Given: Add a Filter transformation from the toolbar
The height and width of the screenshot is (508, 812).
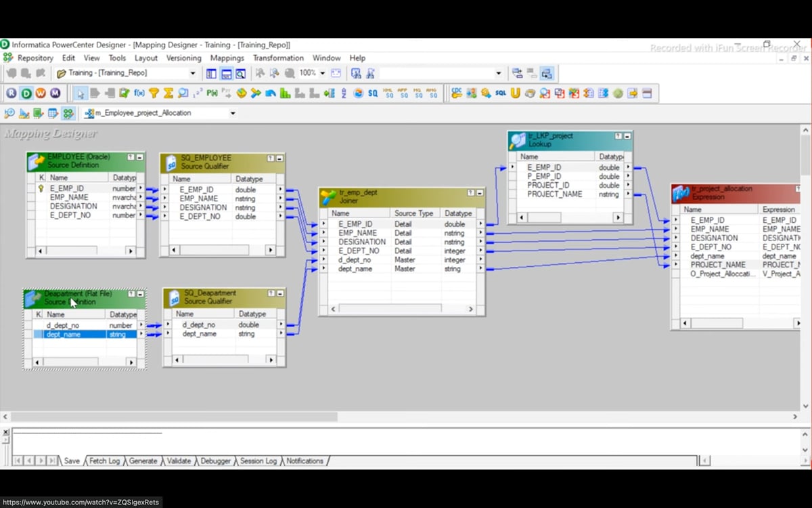Looking at the screenshot, I should [154, 93].
